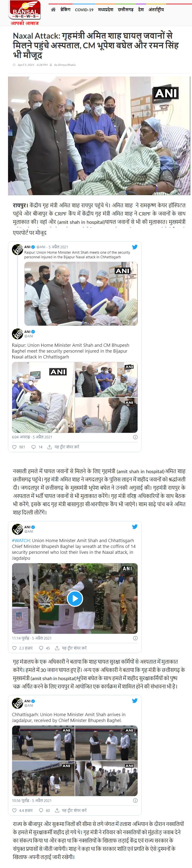Play the wreath-laying video tweet
The image size is (192, 868).
[x=75, y=599]
